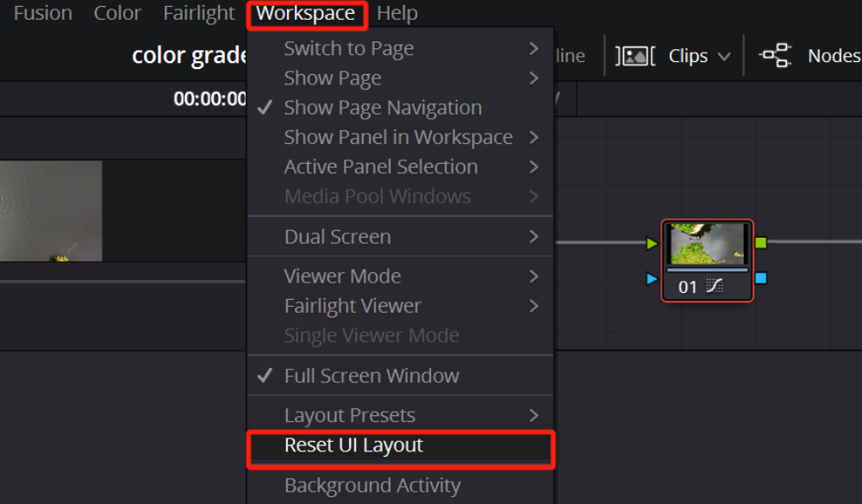Open the Color menu
Screen dimensions: 862x504
[x=117, y=13]
